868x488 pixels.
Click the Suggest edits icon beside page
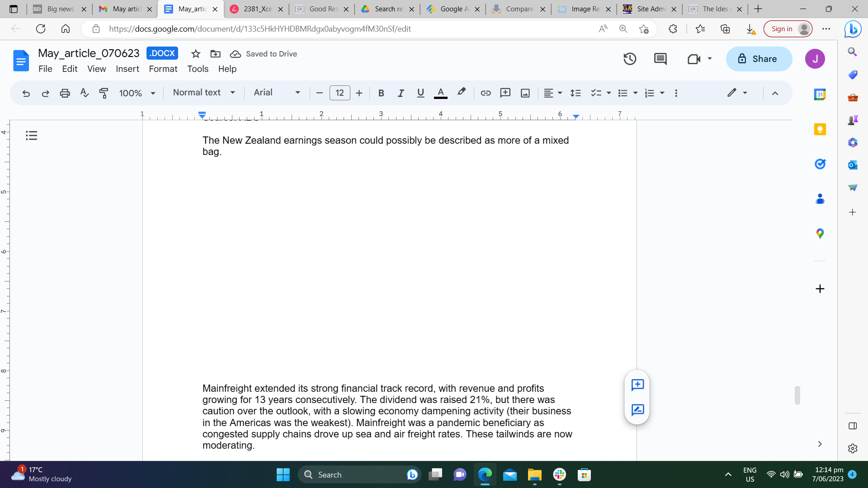(x=637, y=410)
